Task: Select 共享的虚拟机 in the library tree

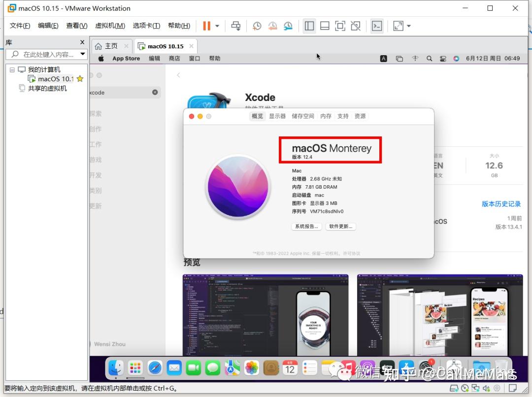Action: [47, 89]
